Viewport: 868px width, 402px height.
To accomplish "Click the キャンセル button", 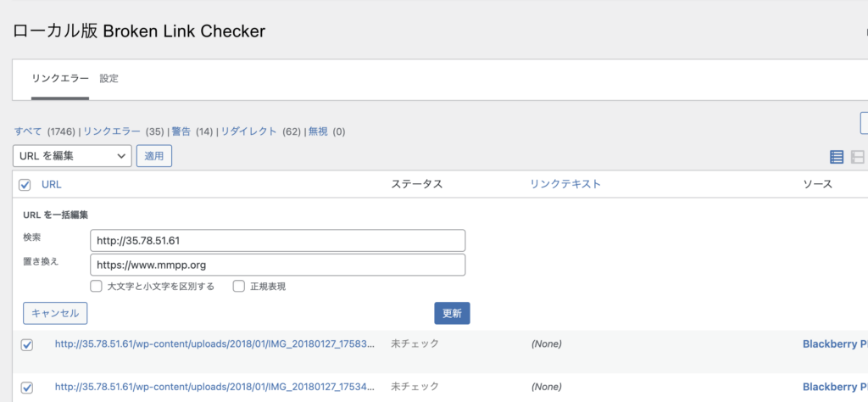I will pos(55,313).
